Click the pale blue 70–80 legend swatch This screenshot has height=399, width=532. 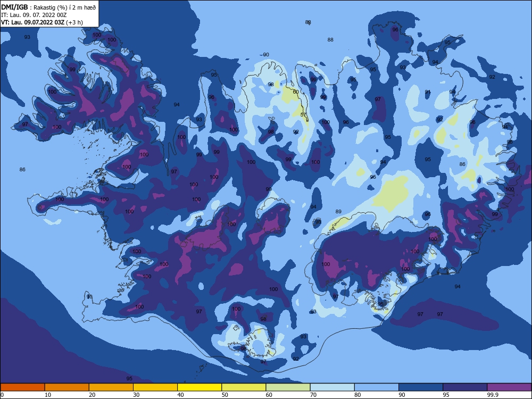point(332,387)
